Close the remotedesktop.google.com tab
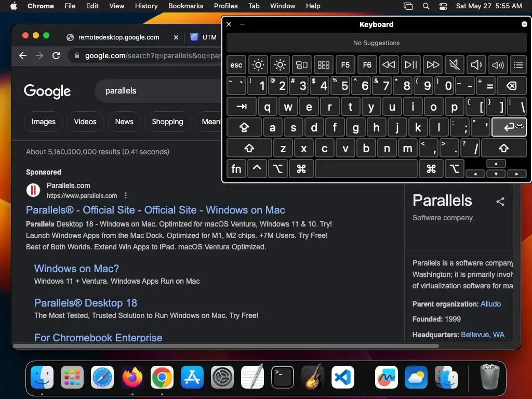This screenshot has width=532, height=399. (x=176, y=37)
